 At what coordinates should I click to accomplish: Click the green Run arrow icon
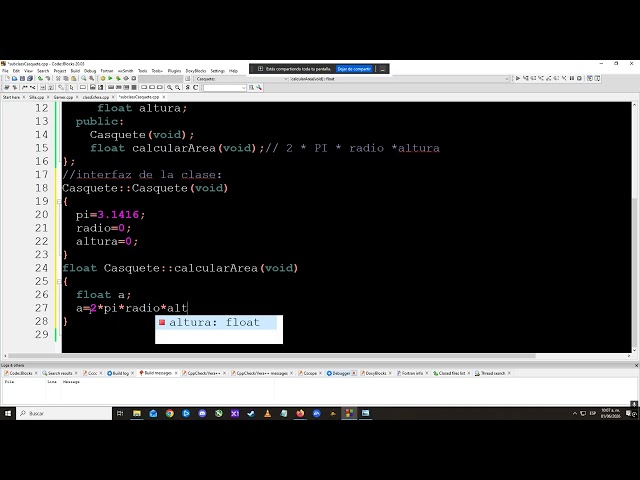(110, 78)
